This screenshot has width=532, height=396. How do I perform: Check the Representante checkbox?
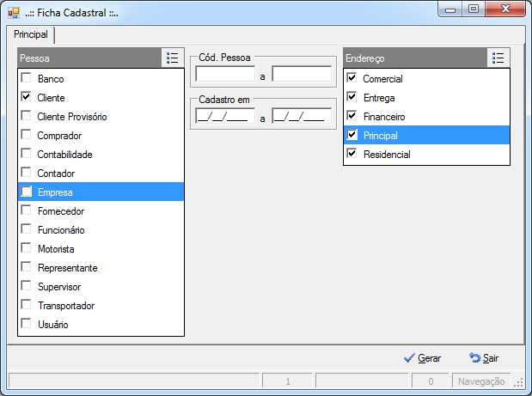(26, 267)
